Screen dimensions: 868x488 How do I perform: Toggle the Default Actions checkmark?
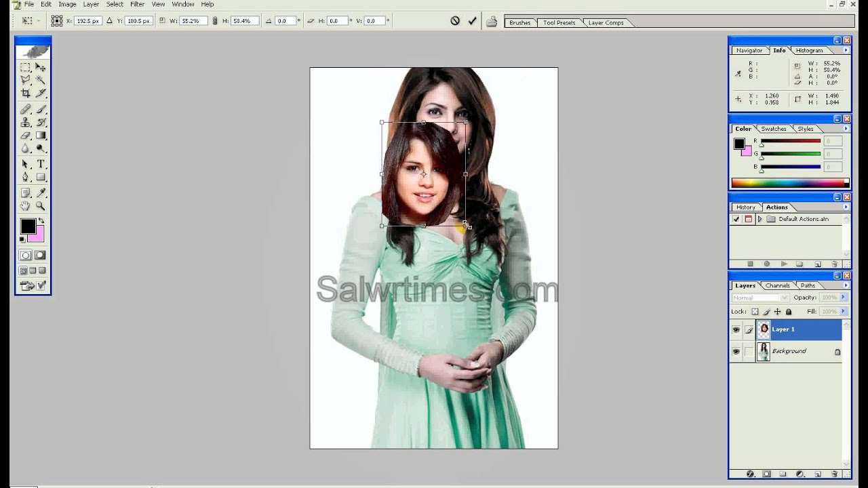tap(736, 219)
